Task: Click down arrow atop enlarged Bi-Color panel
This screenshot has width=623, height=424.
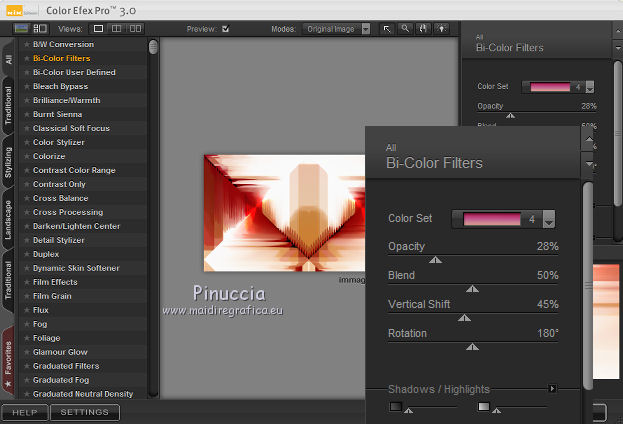Action: point(589,163)
